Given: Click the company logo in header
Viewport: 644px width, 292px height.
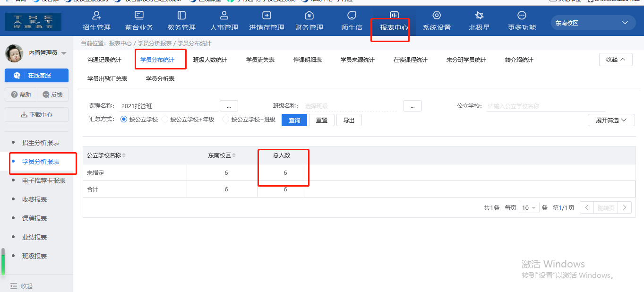Looking at the screenshot, I should click(33, 22).
